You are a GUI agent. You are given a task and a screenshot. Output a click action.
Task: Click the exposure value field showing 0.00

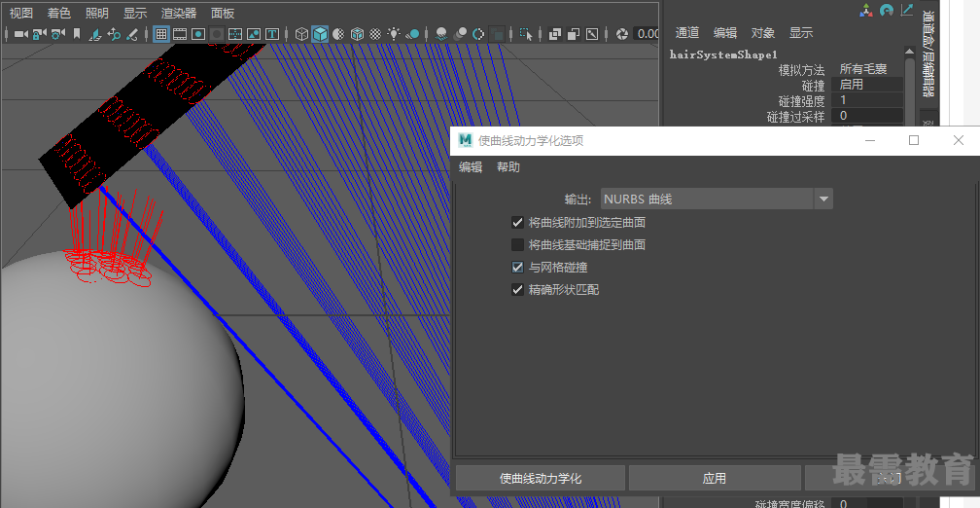pyautogui.click(x=647, y=34)
